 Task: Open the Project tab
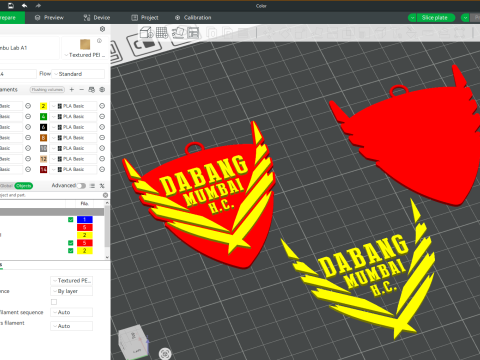click(x=145, y=18)
